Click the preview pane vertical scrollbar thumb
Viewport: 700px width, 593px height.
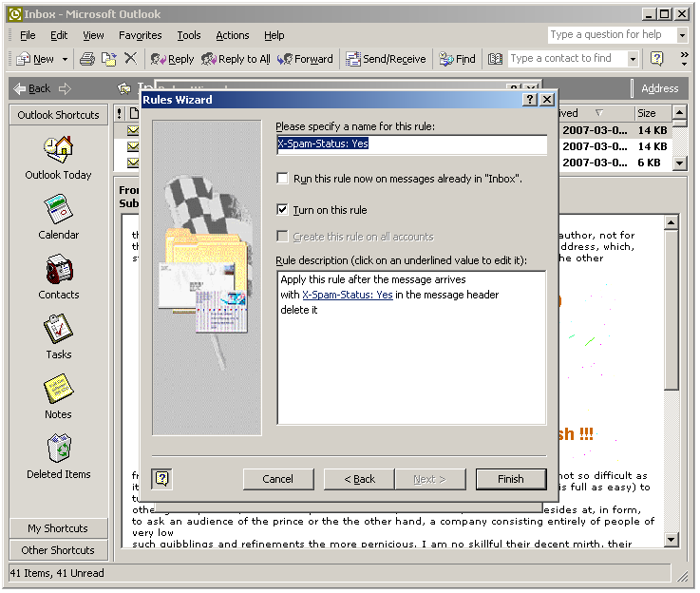[x=671, y=310]
